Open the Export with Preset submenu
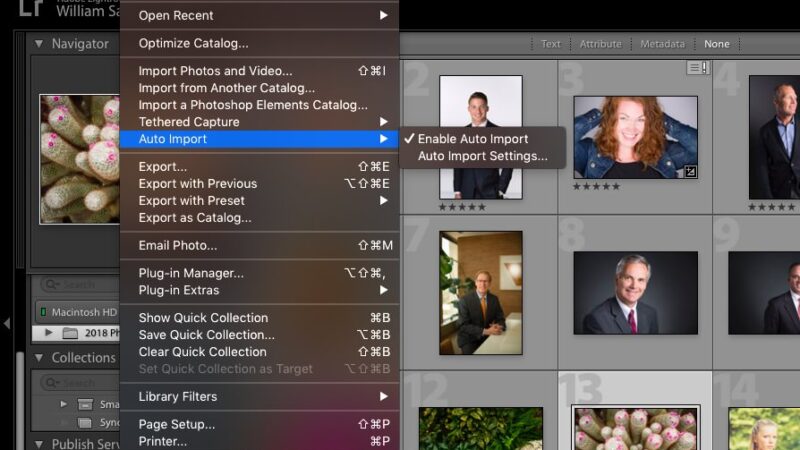This screenshot has width=800, height=450. (259, 201)
